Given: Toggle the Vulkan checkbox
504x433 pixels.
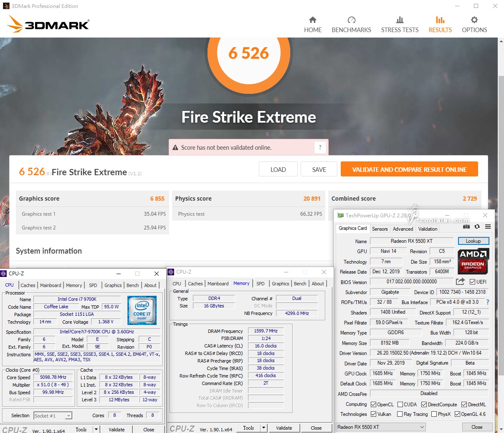Looking at the screenshot, I should [x=374, y=414].
